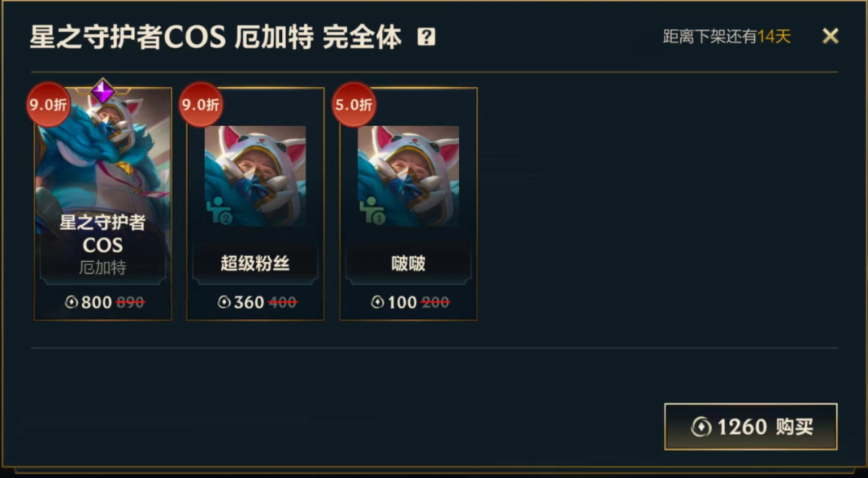Click the question mark help icon
The width and height of the screenshot is (868, 478).
click(426, 37)
